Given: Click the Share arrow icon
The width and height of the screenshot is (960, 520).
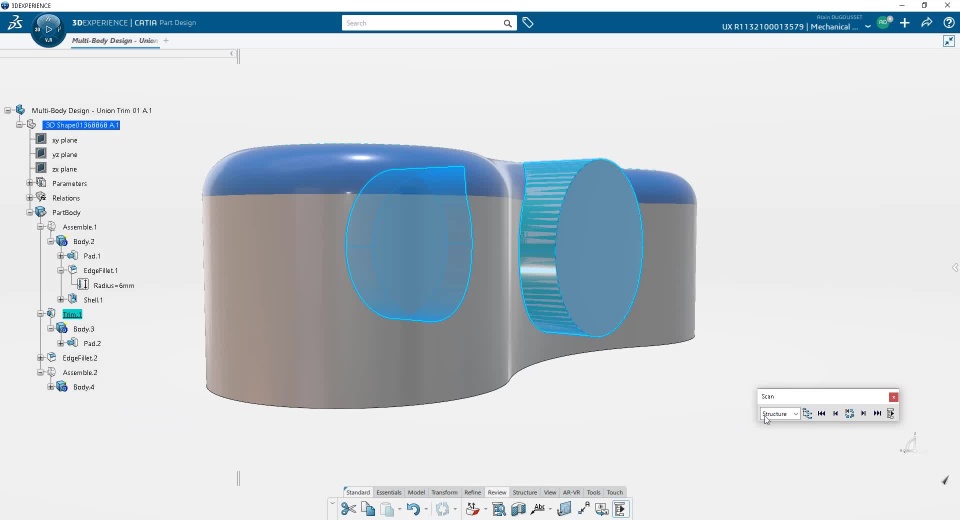Looking at the screenshot, I should pyautogui.click(x=927, y=23).
